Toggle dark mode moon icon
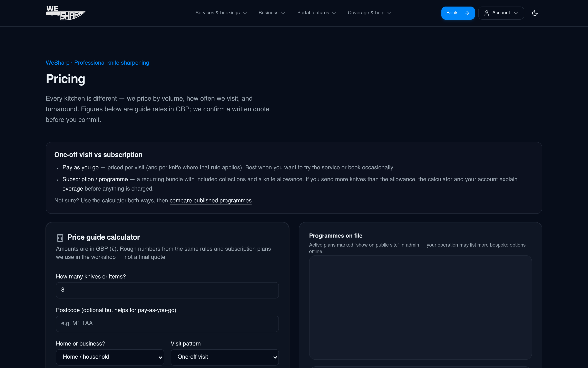Image resolution: width=588 pixels, height=368 pixels. tap(535, 13)
